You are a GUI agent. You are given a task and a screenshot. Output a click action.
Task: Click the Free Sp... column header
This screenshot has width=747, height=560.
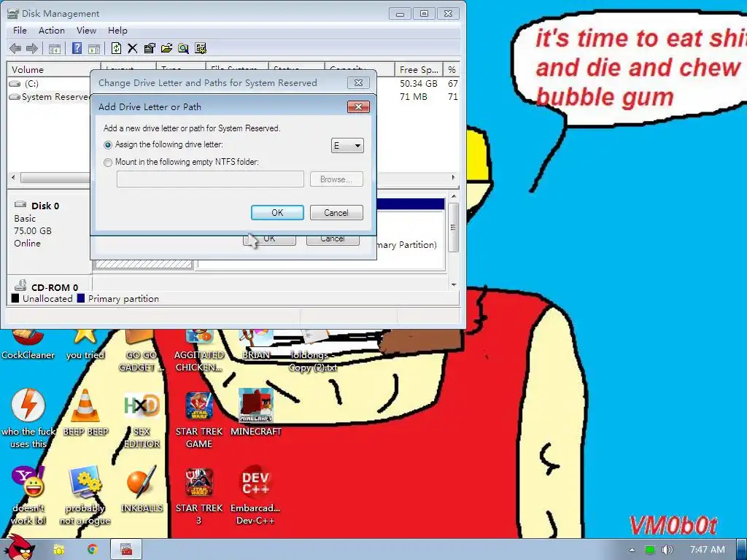[x=419, y=69]
